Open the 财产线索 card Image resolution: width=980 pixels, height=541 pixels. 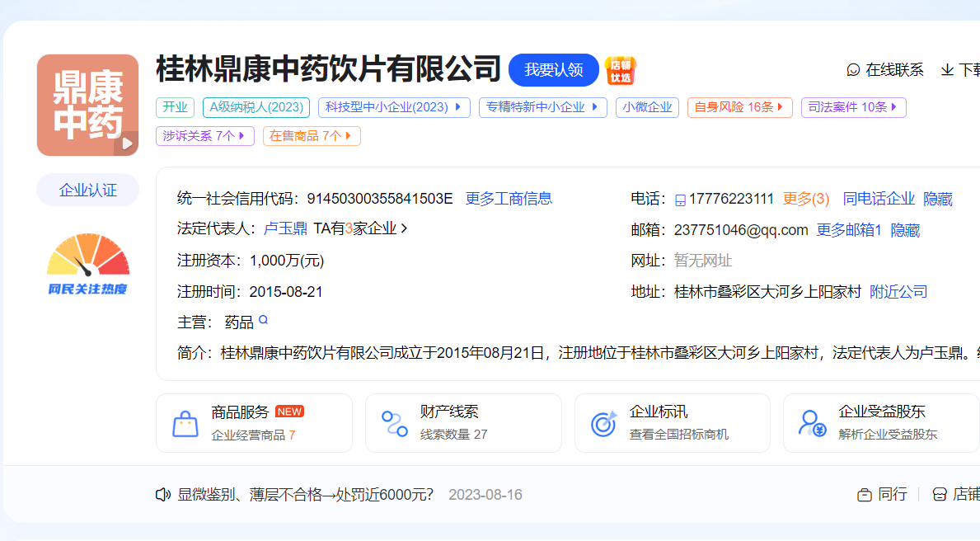pos(463,423)
